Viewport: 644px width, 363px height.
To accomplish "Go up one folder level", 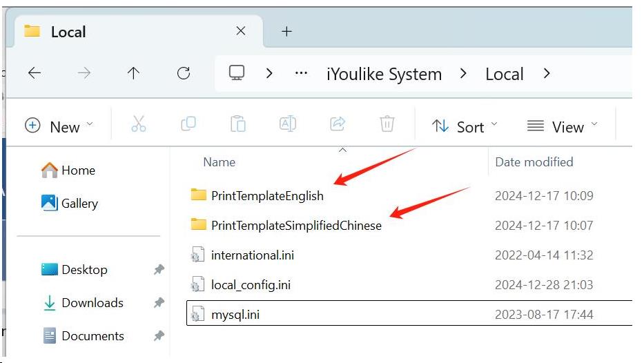I will tap(134, 73).
